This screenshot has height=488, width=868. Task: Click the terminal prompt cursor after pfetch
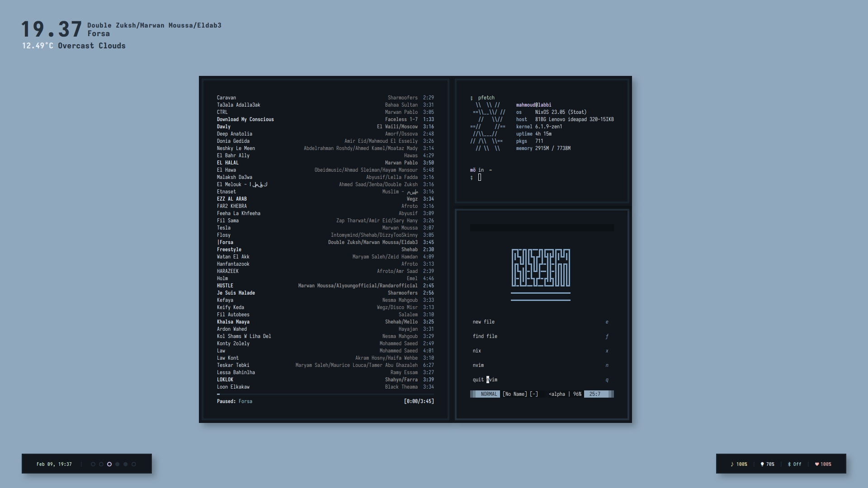point(480,177)
